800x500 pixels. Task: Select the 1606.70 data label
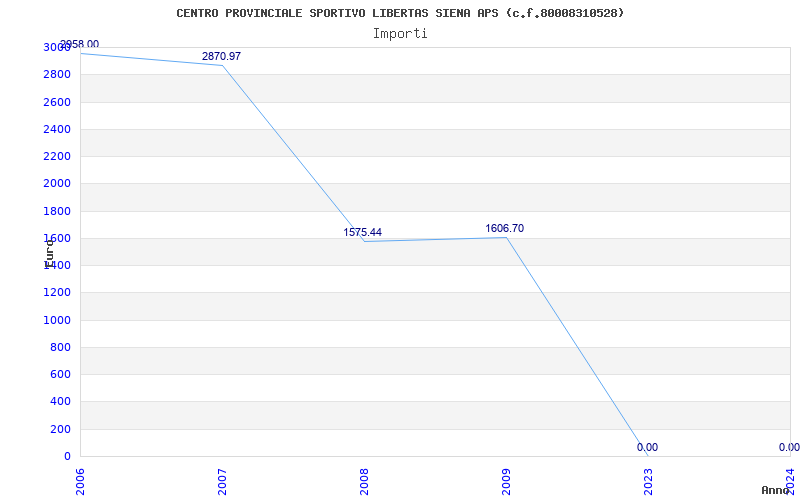(505, 229)
